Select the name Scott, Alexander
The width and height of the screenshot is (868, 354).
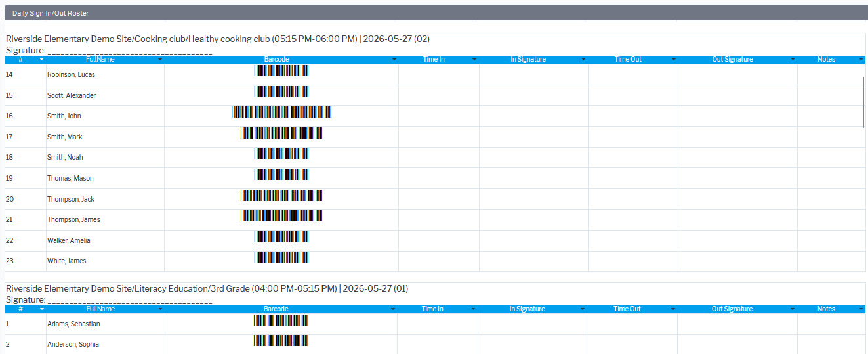pyautogui.click(x=72, y=96)
